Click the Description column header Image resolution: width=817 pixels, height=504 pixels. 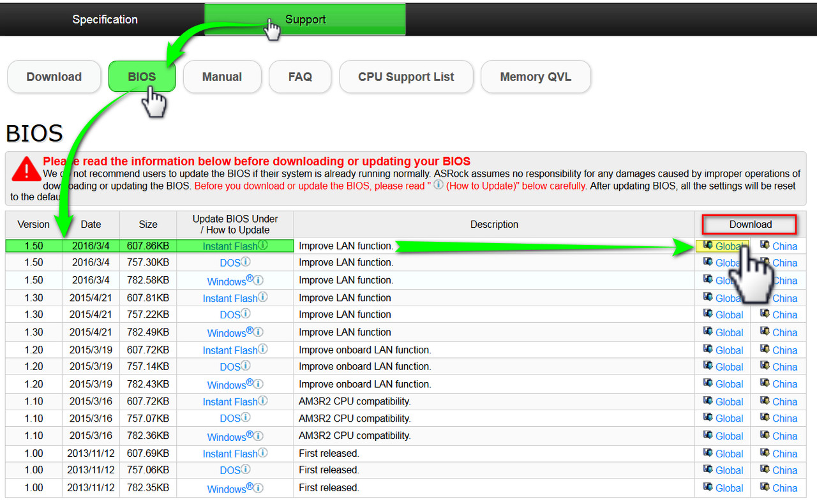(494, 225)
